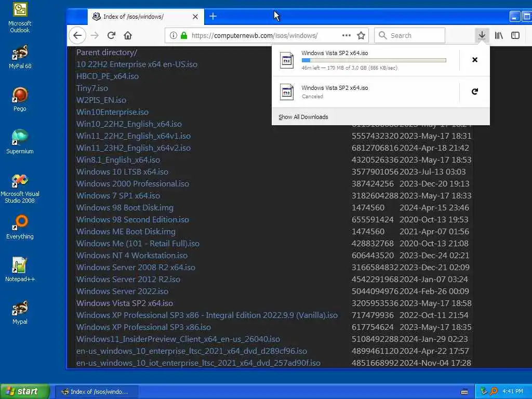Open Windows 10 LTSB x64.iso link
The height and width of the screenshot is (399, 532).
point(122,171)
